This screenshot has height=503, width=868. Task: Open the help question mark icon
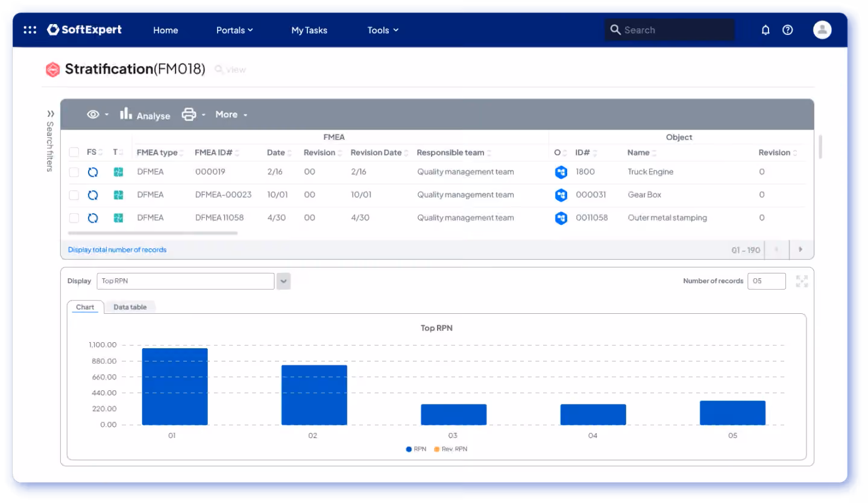click(787, 30)
